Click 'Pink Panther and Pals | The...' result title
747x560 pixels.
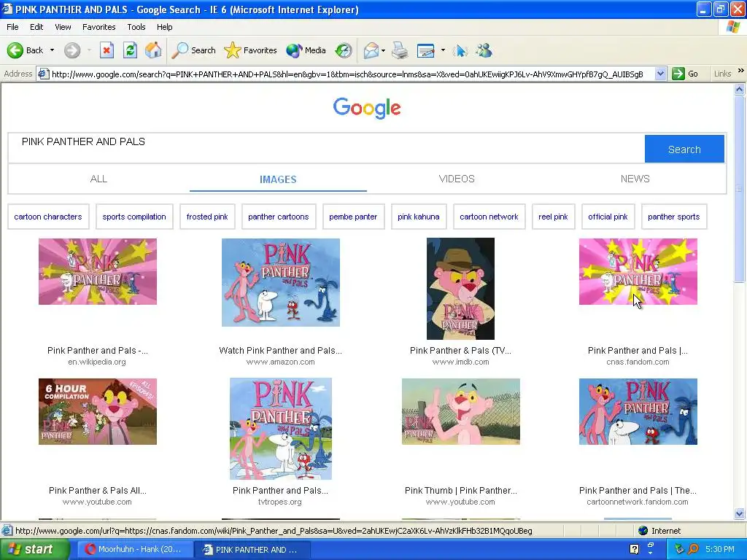(x=638, y=491)
